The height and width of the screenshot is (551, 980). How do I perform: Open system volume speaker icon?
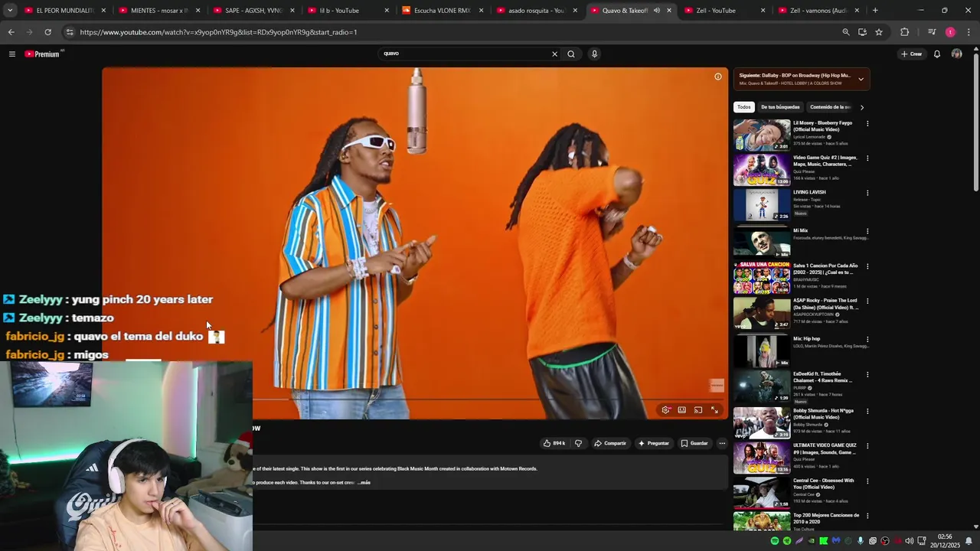point(910,541)
